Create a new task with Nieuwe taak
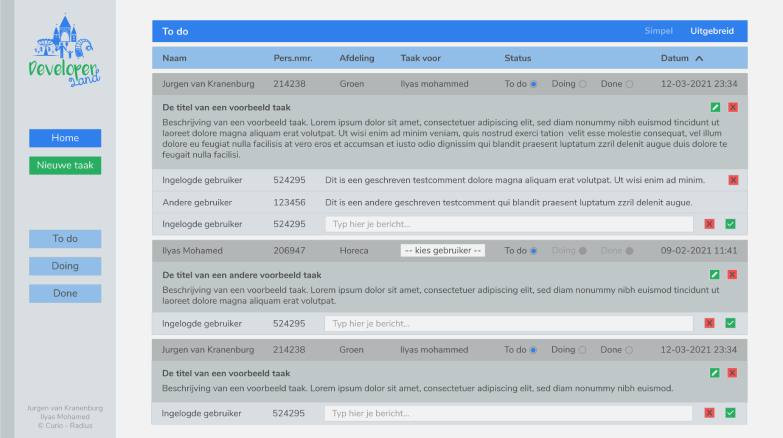The image size is (783, 438). click(x=65, y=165)
